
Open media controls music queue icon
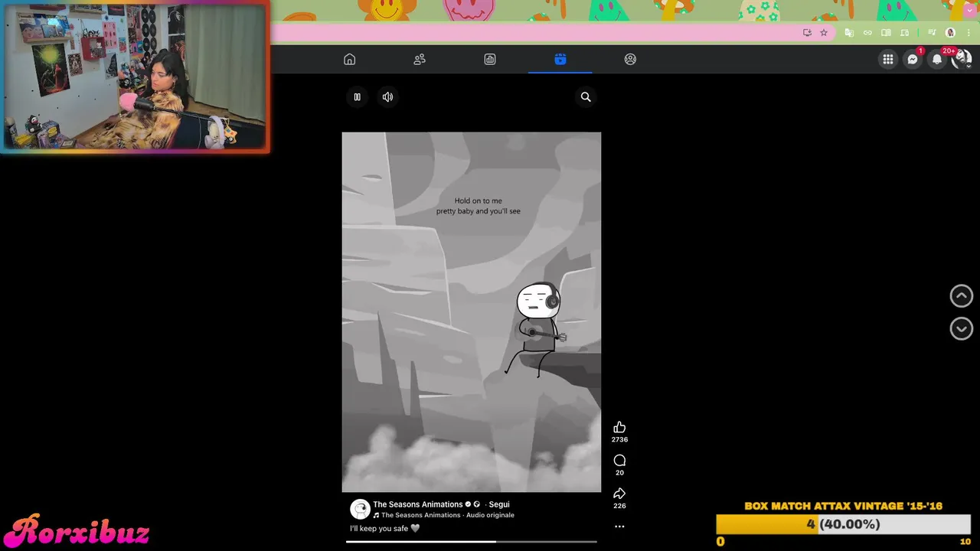pos(932,33)
